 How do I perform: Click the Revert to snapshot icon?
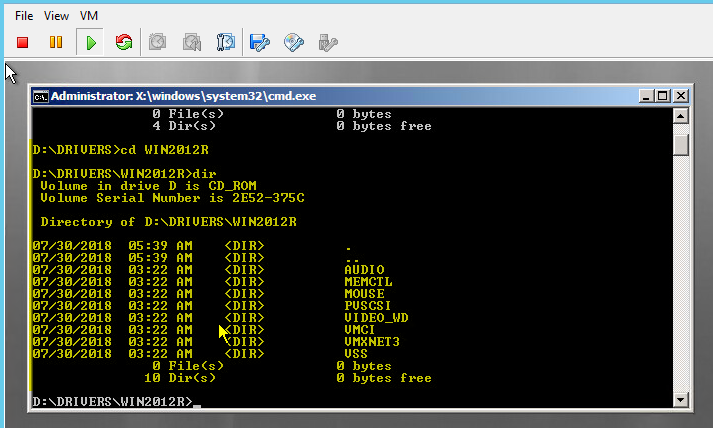pyautogui.click(x=192, y=42)
